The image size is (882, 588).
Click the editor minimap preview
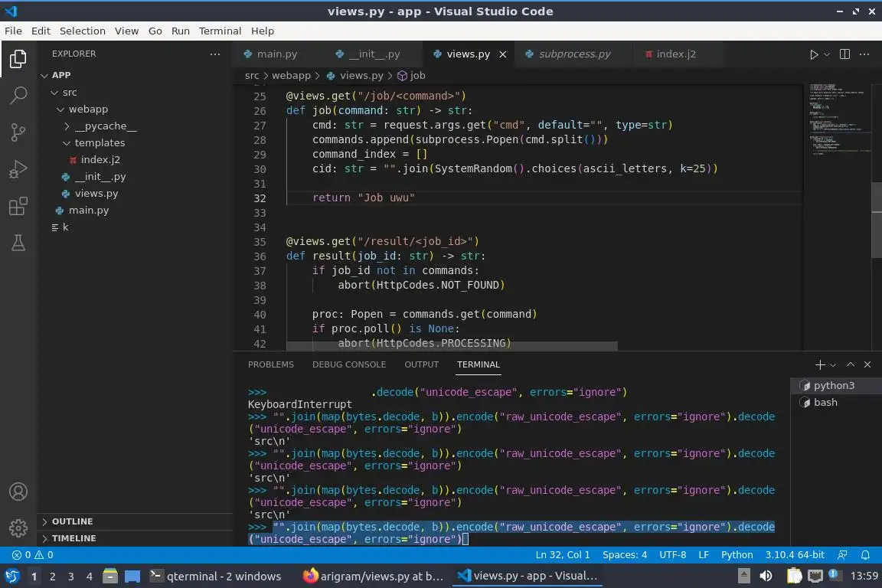(x=837, y=119)
